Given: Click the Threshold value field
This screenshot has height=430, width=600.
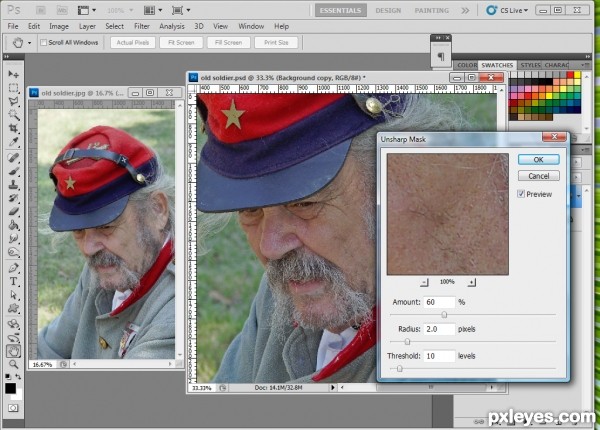Looking at the screenshot, I should (x=439, y=356).
